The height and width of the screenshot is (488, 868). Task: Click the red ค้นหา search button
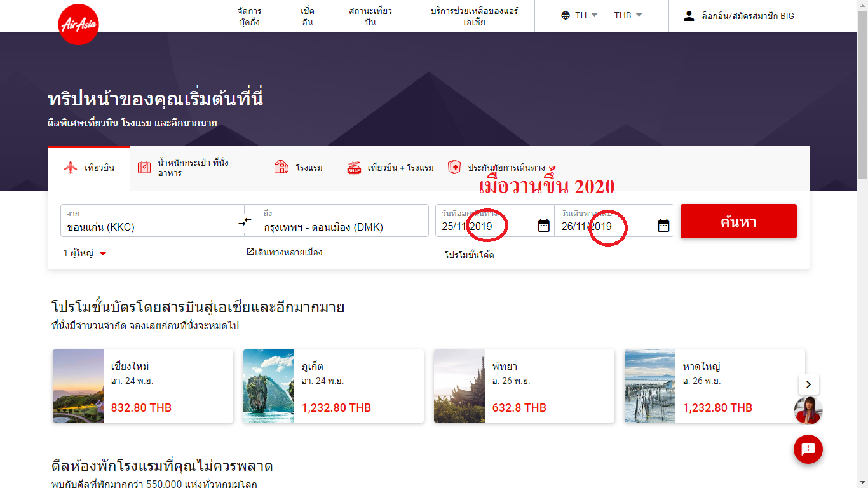click(x=738, y=221)
